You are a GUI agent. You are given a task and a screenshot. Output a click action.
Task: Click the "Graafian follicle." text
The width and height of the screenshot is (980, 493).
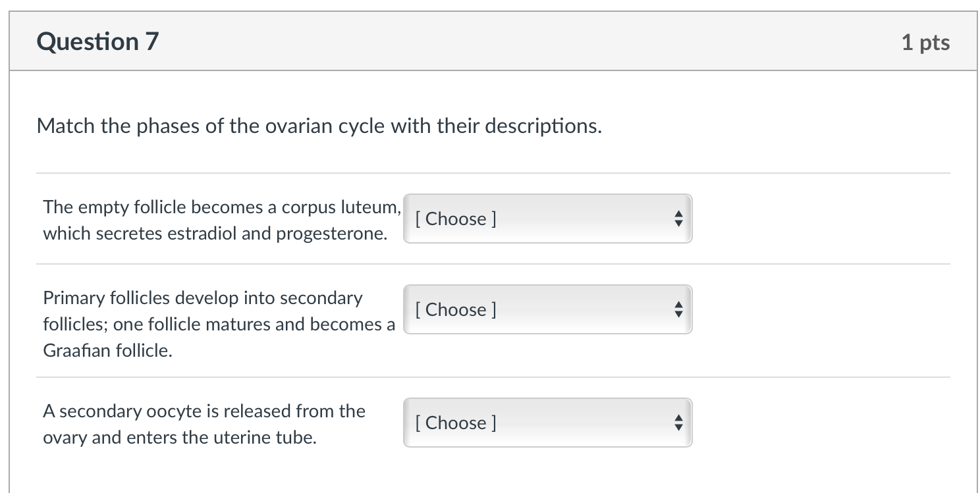tap(108, 351)
